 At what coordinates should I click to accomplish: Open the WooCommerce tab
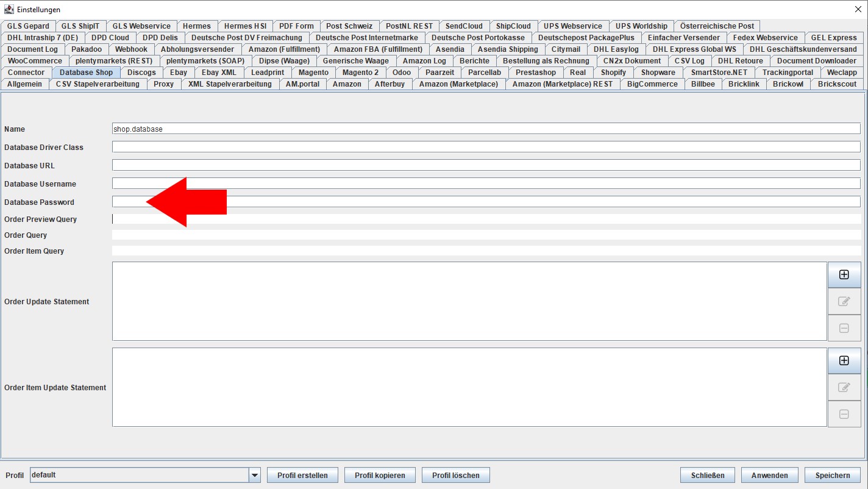pyautogui.click(x=35, y=61)
